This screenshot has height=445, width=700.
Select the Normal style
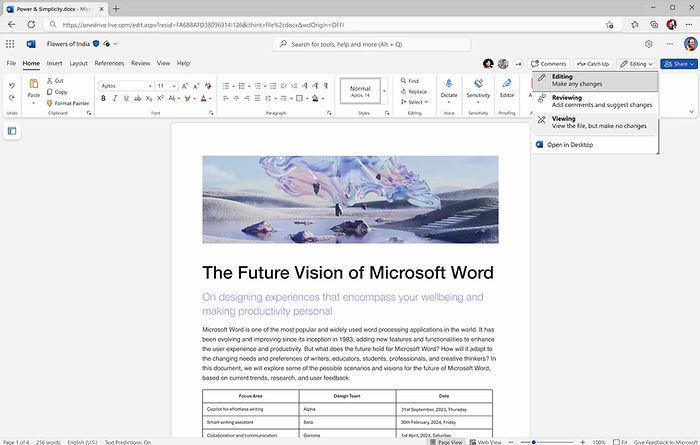pos(360,91)
